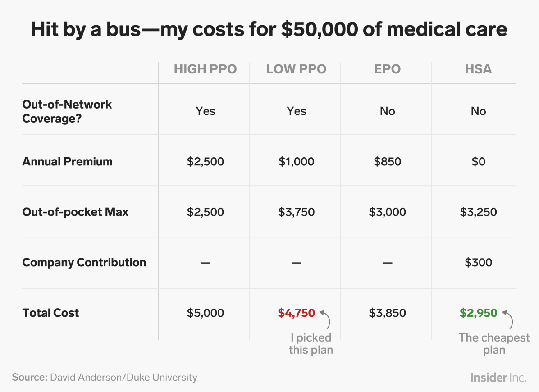539x392 pixels.
Task: Select the HIGH PPO column header
Action: coord(205,69)
